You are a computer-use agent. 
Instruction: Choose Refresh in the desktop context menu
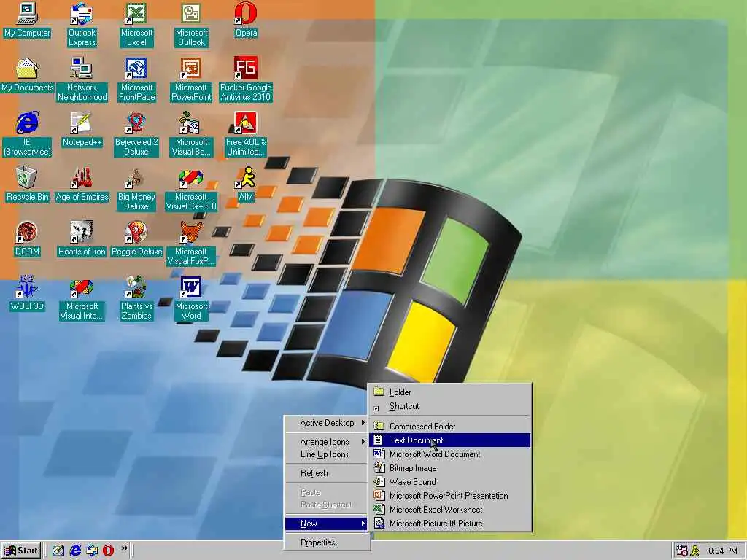pyautogui.click(x=327, y=472)
